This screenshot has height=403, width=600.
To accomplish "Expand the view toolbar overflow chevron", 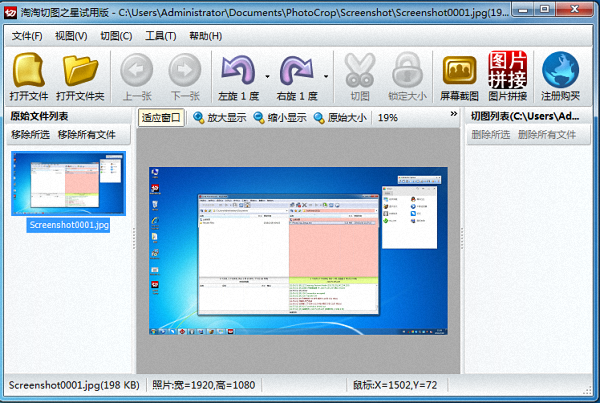I will coord(455,117).
